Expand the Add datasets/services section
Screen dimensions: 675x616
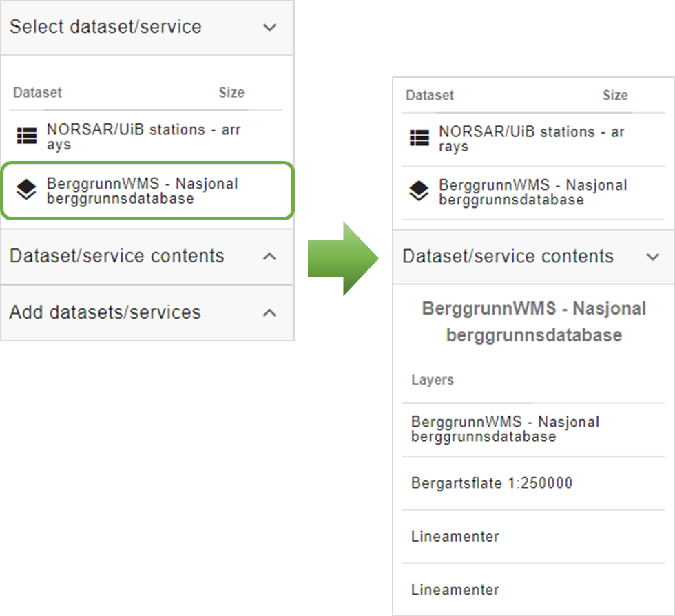click(269, 312)
